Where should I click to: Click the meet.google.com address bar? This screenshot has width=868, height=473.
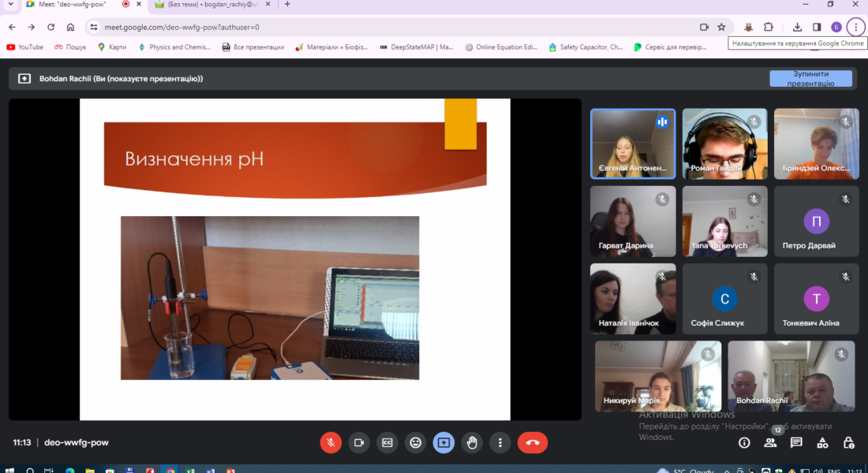pyautogui.click(x=395, y=27)
